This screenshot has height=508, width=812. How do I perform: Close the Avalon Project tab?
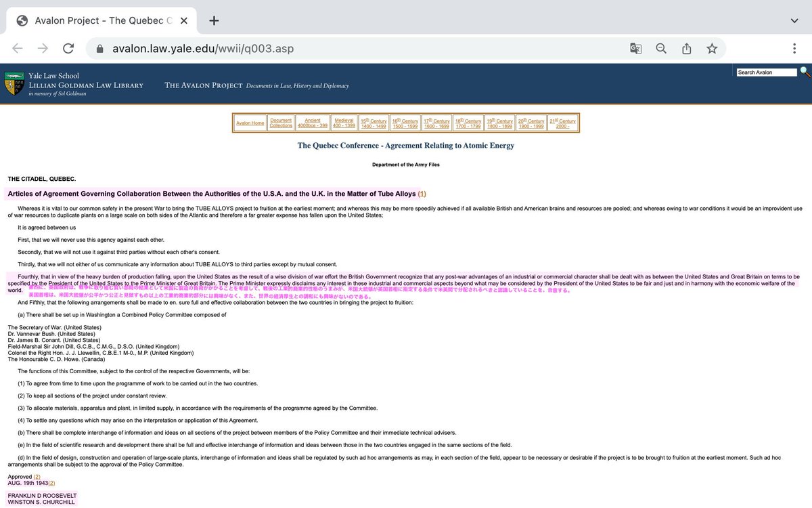click(184, 20)
